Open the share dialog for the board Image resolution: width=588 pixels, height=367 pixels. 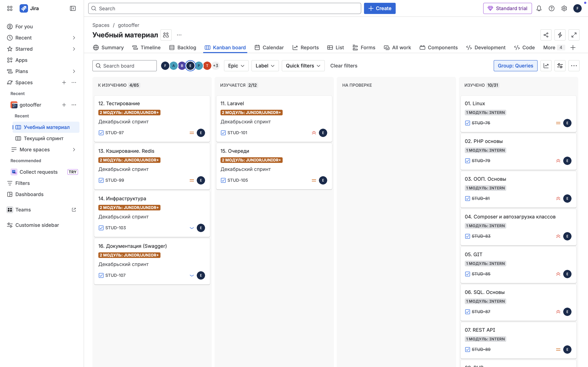tap(546, 35)
